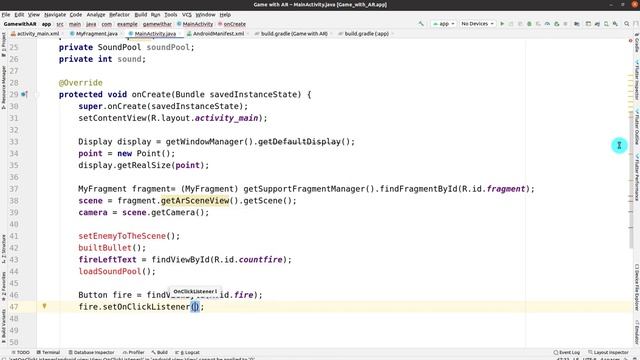Open the File menu
This screenshot has height=360, width=640.
pyautogui.click(x=6, y=15)
